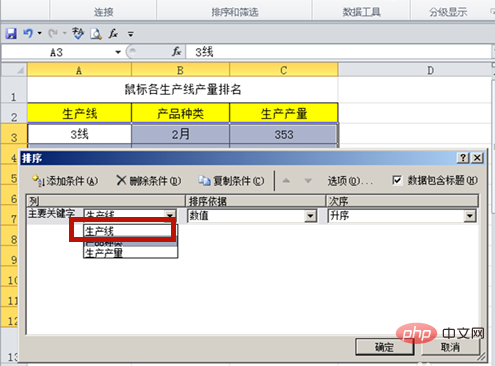The height and width of the screenshot is (366, 495).
Task: Cancel the sort dialog with 取消
Action: 450,347
